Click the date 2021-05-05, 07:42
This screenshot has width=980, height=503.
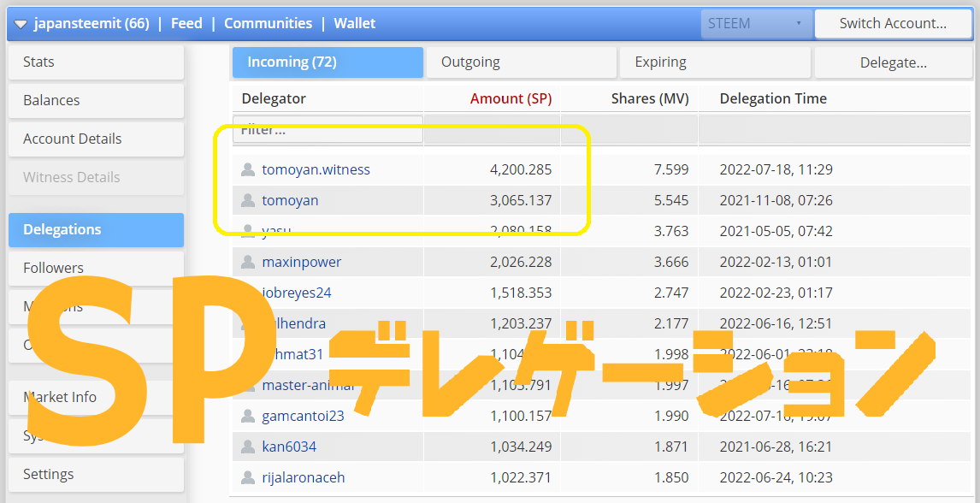pos(776,232)
